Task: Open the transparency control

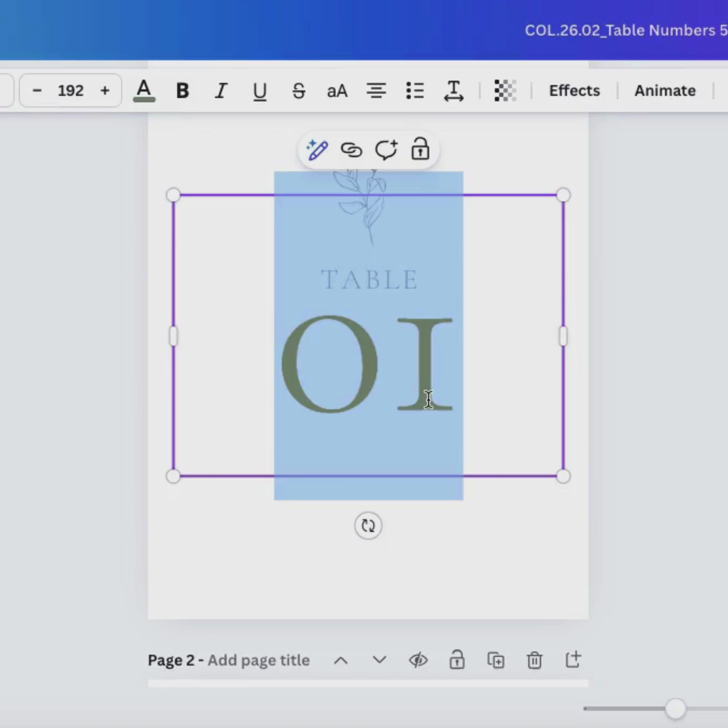Action: (505, 90)
